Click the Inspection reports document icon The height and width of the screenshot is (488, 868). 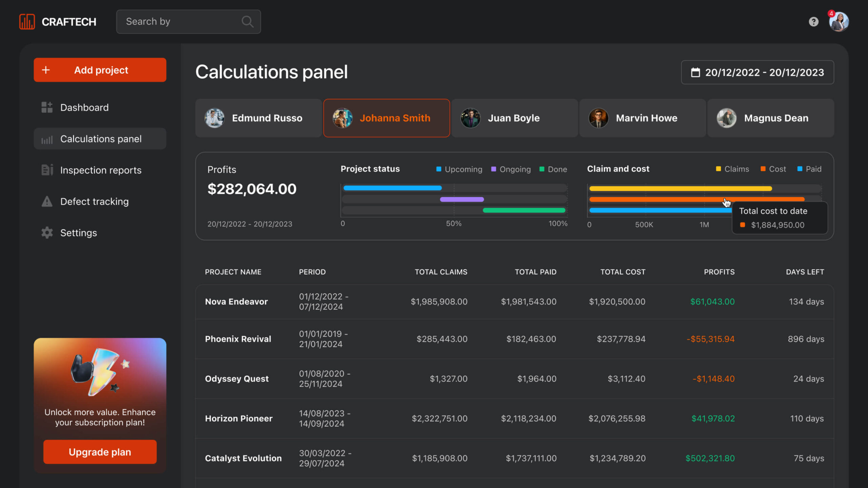(x=47, y=170)
